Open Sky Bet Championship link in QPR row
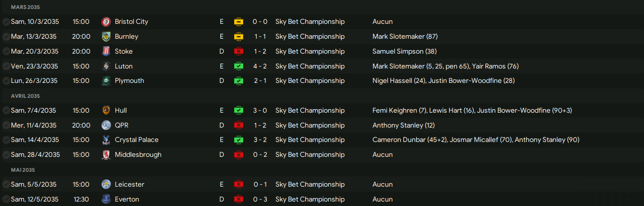 (x=310, y=126)
